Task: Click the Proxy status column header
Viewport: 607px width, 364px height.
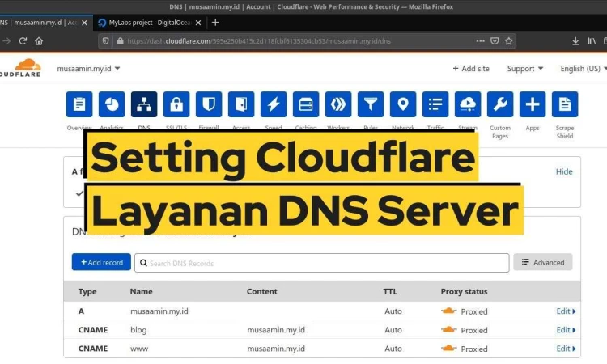Action: pyautogui.click(x=464, y=291)
